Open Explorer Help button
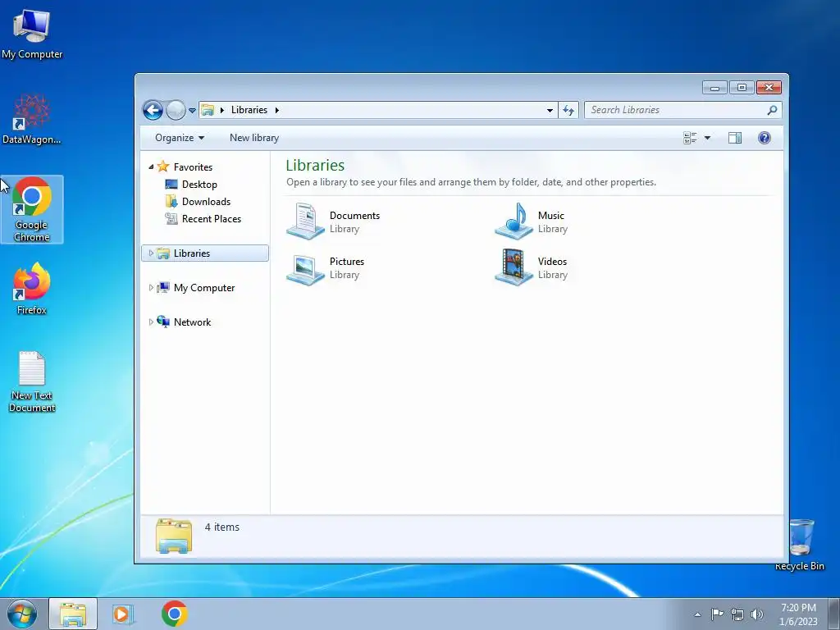 [x=765, y=138]
